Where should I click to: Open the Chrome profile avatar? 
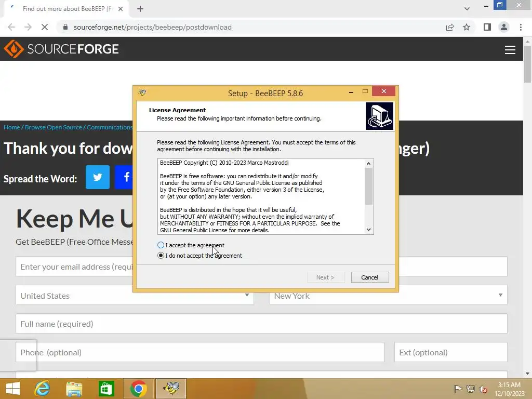point(504,27)
